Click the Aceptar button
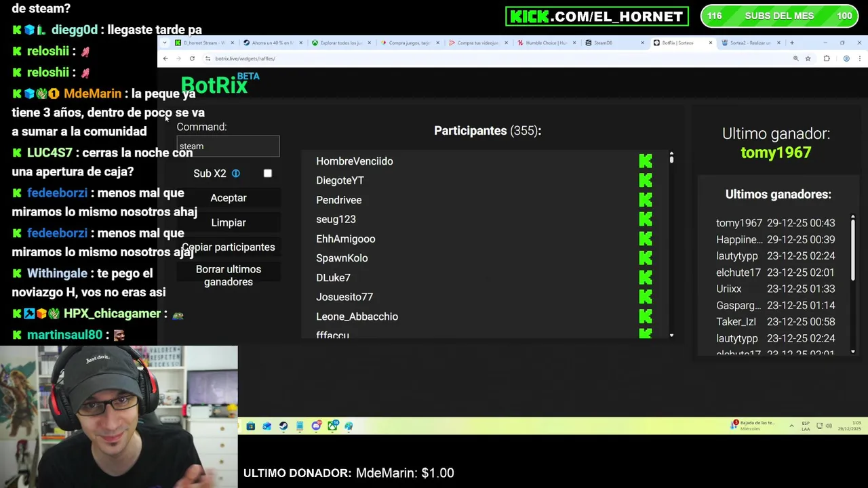The width and height of the screenshot is (868, 488). pyautogui.click(x=229, y=198)
